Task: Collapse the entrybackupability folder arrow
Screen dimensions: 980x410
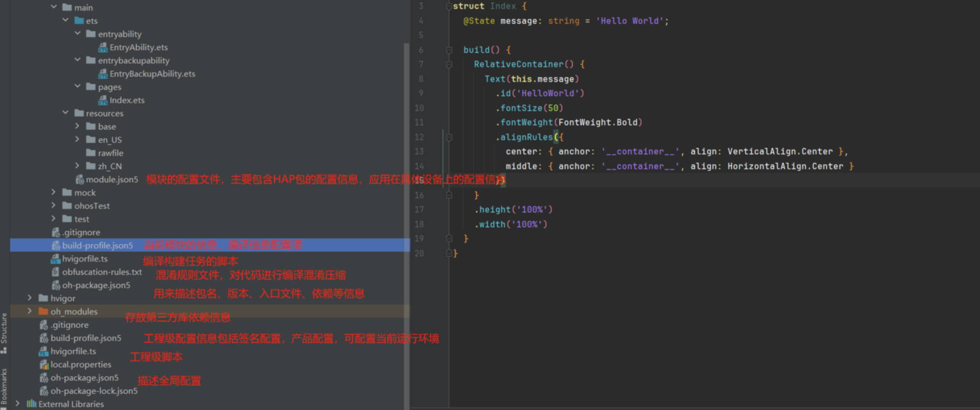Action: point(78,60)
